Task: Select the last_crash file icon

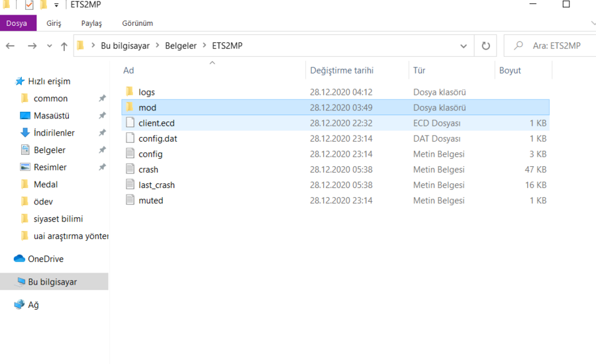Action: [x=130, y=184]
